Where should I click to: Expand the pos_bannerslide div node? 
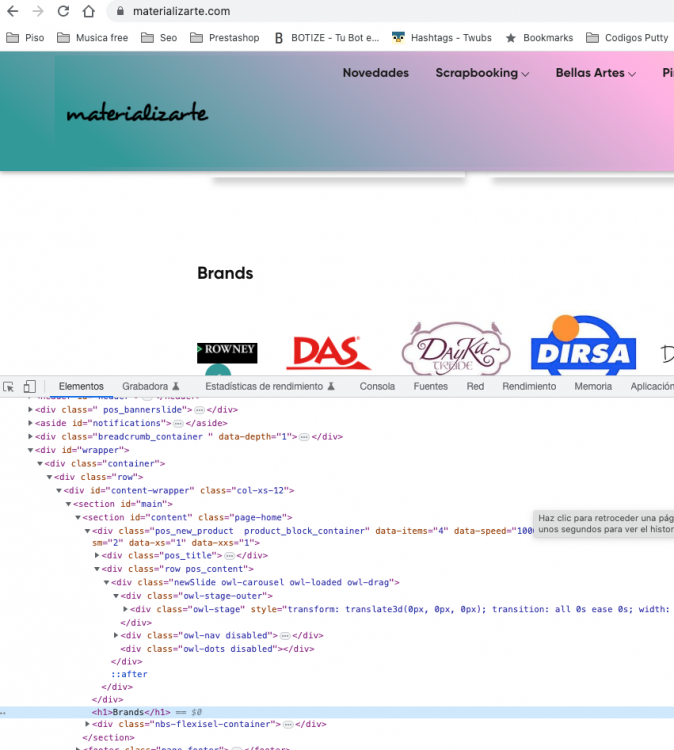30,410
